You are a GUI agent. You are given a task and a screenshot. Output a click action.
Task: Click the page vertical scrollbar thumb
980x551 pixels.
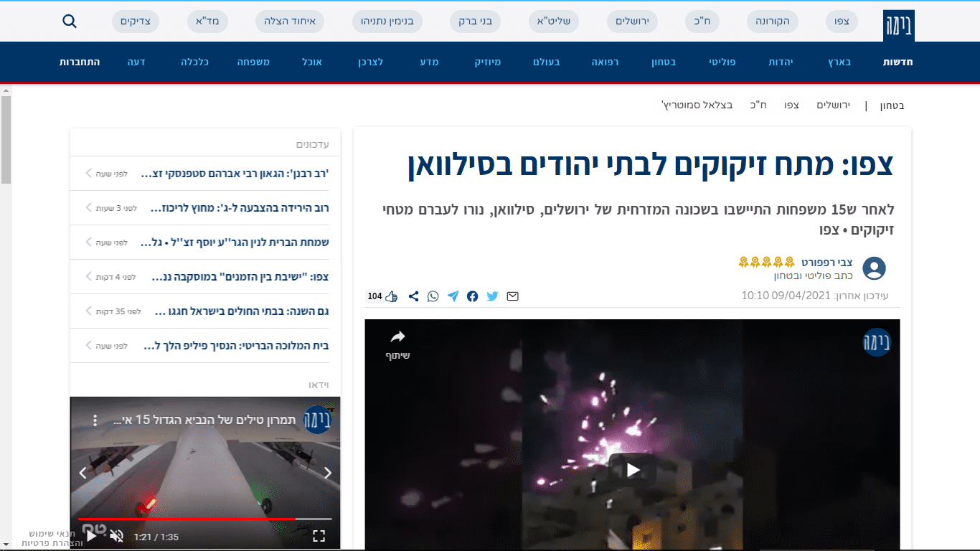pyautogui.click(x=6, y=140)
